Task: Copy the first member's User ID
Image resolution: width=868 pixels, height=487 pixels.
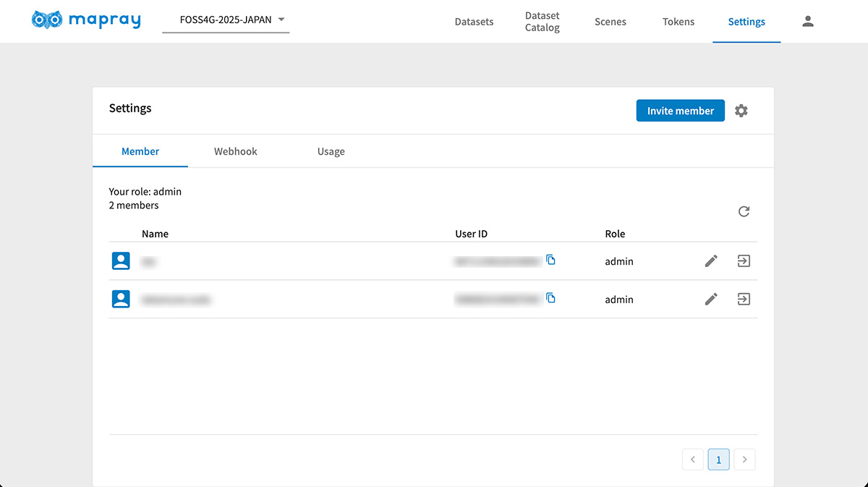Action: (x=551, y=260)
